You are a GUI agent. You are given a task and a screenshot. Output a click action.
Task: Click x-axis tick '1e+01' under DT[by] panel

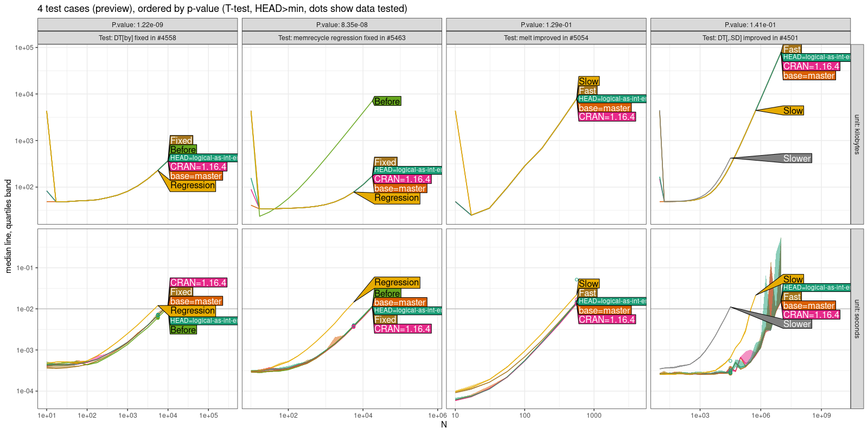pos(47,416)
